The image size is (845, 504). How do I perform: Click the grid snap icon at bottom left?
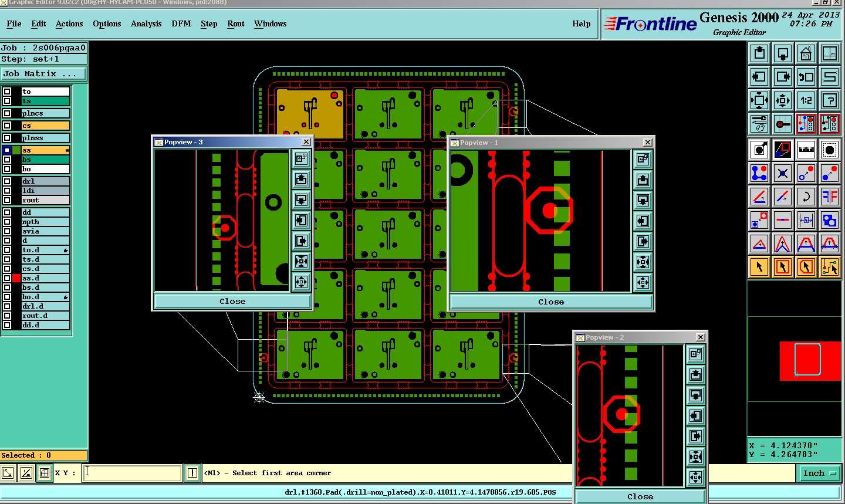coord(45,473)
